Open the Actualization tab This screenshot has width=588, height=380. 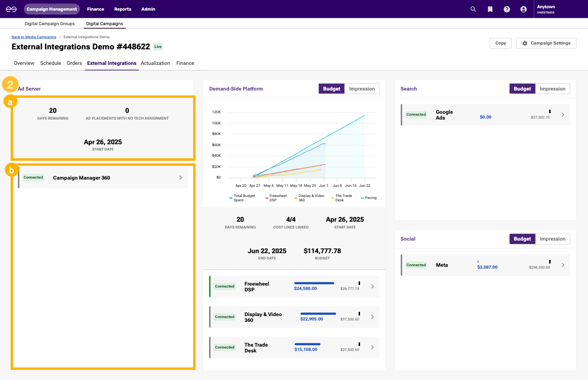coord(155,63)
